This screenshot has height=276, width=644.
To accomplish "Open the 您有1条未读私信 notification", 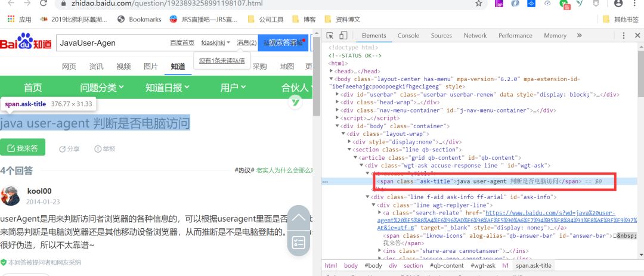I will click(x=222, y=61).
